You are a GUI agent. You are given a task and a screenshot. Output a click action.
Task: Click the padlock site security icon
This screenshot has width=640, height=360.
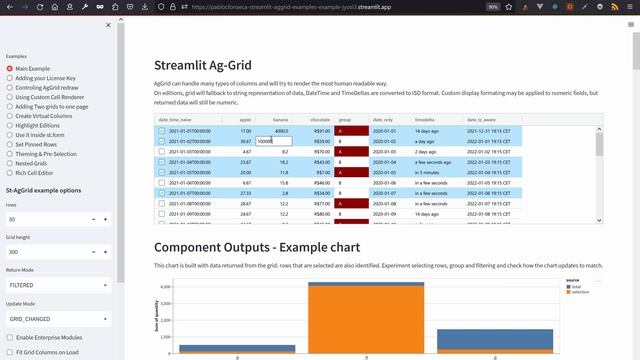point(173,7)
